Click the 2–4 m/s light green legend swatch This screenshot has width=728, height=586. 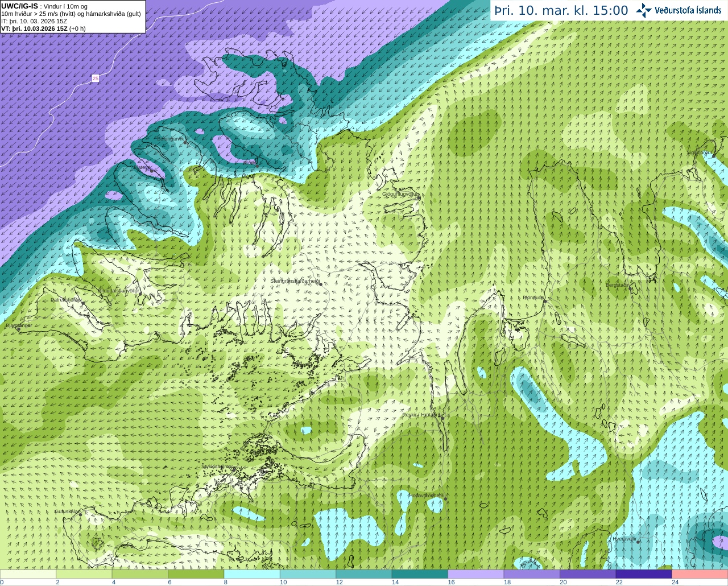84,573
